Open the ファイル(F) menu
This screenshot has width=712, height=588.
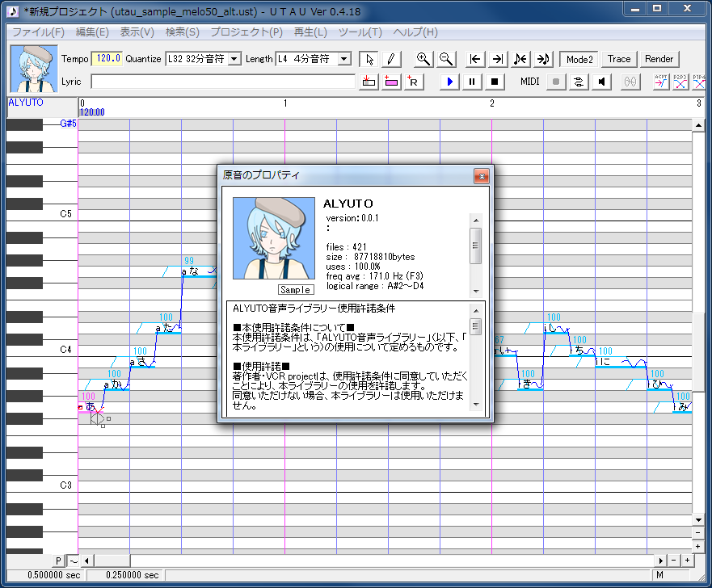38,32
